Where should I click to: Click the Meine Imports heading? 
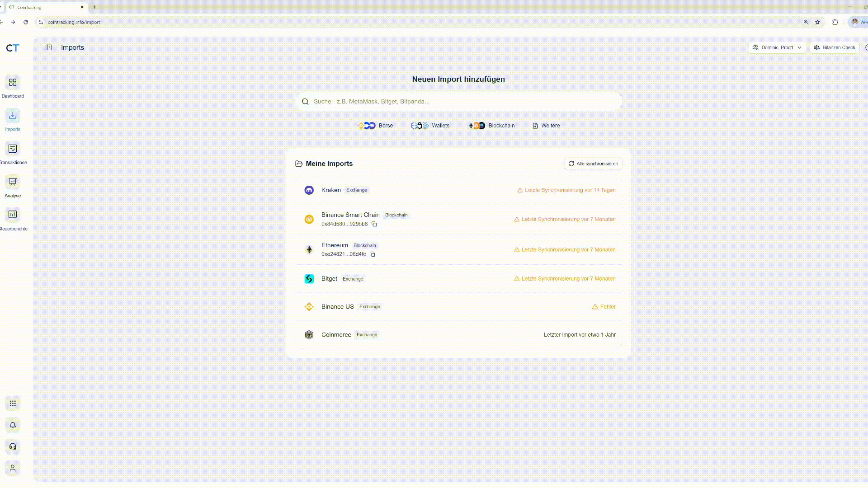pos(329,164)
